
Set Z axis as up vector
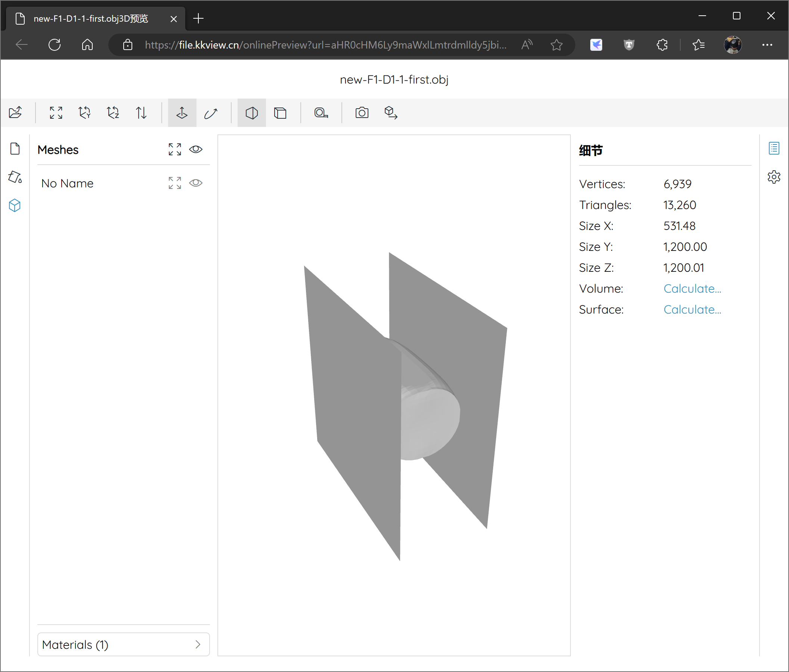[113, 113]
